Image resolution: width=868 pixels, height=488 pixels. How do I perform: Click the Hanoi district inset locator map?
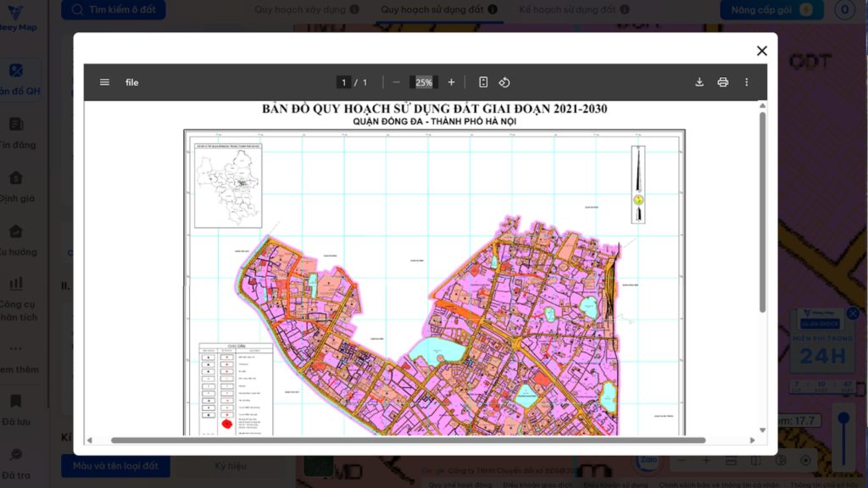(x=227, y=186)
